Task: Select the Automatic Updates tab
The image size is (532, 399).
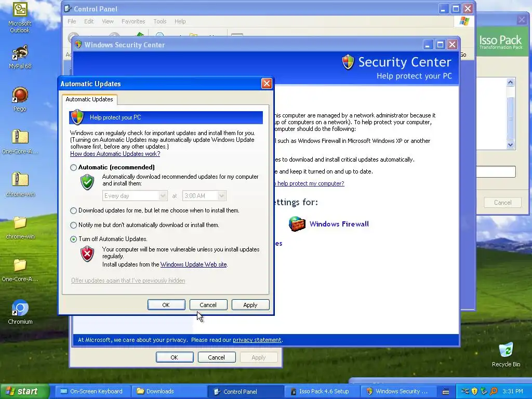Action: (x=89, y=99)
